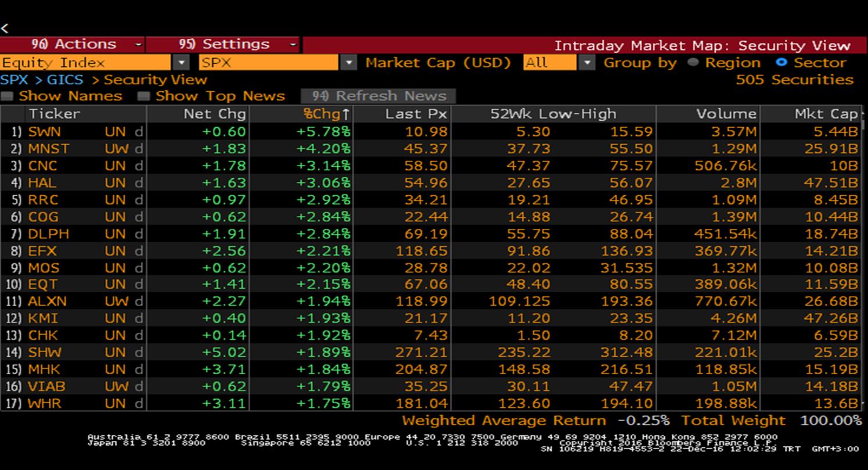Open the 96) Actions menu

(x=72, y=44)
